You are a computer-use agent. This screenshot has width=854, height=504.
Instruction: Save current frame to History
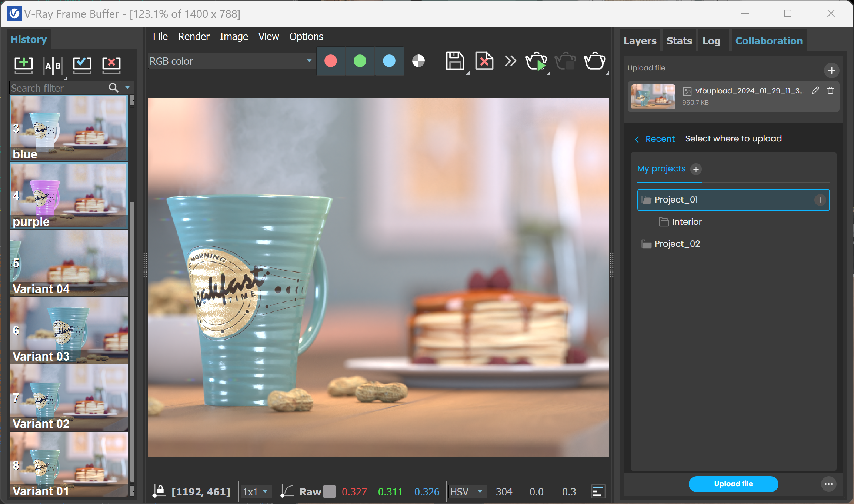coord(23,66)
